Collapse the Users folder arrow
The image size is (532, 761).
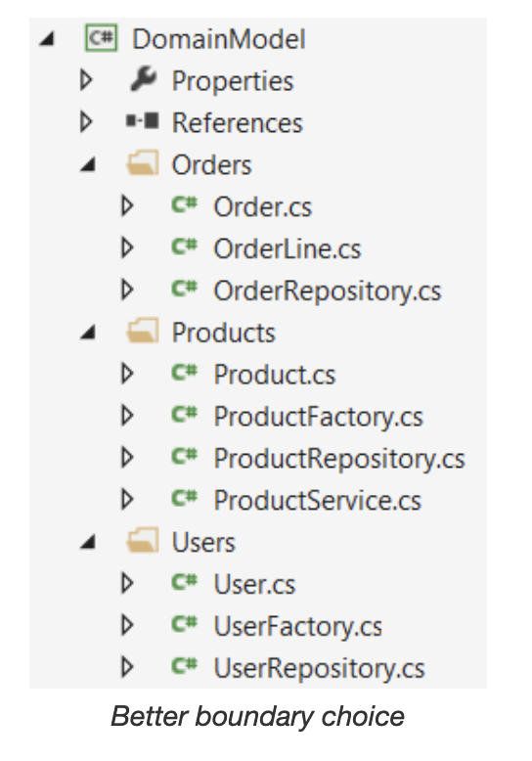(88, 542)
